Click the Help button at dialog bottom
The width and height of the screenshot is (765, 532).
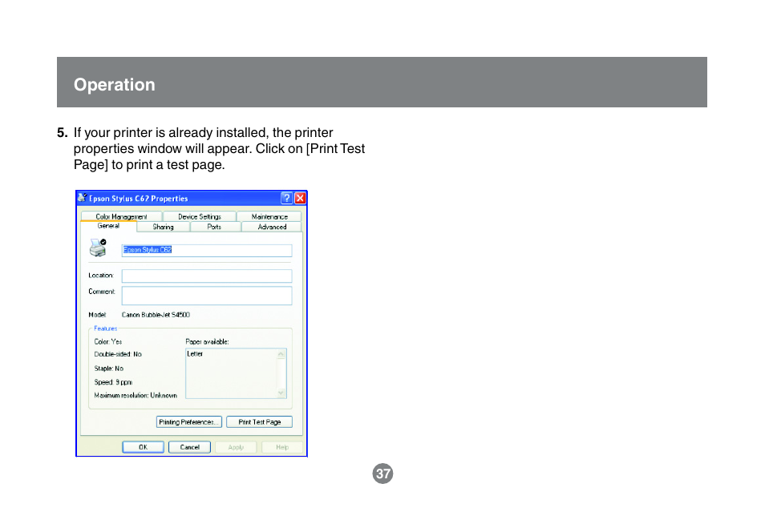282,447
